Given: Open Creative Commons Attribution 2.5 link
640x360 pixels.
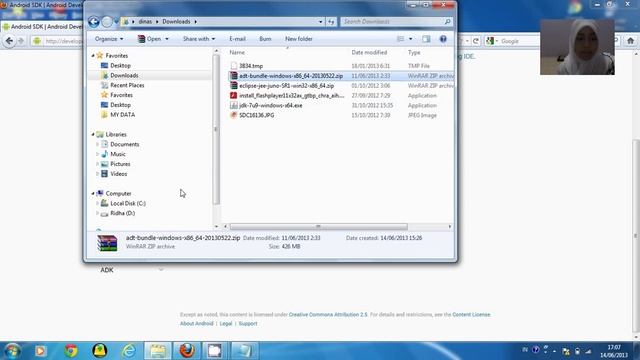Looking at the screenshot, I should pos(328,315).
